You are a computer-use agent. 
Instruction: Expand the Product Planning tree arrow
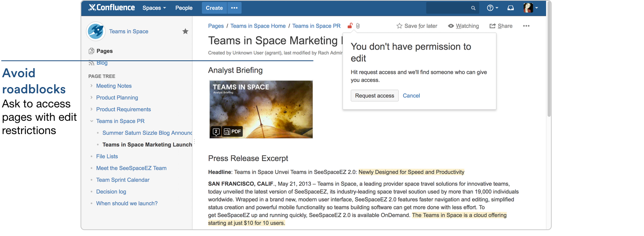[x=91, y=98]
